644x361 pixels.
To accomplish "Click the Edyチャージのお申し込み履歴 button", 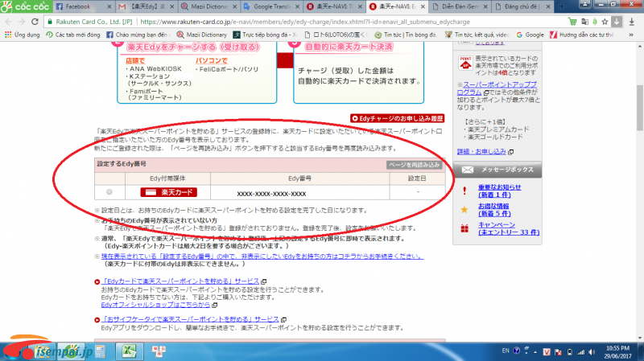I will point(397,118).
